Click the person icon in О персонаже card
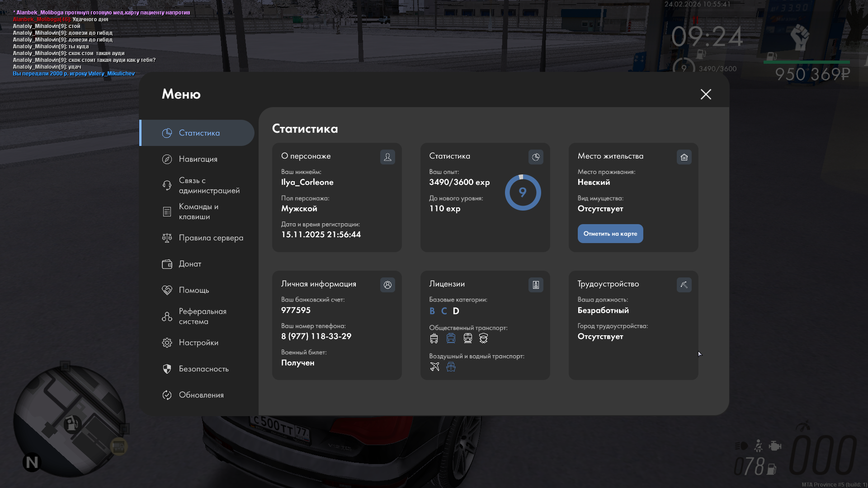 (387, 157)
